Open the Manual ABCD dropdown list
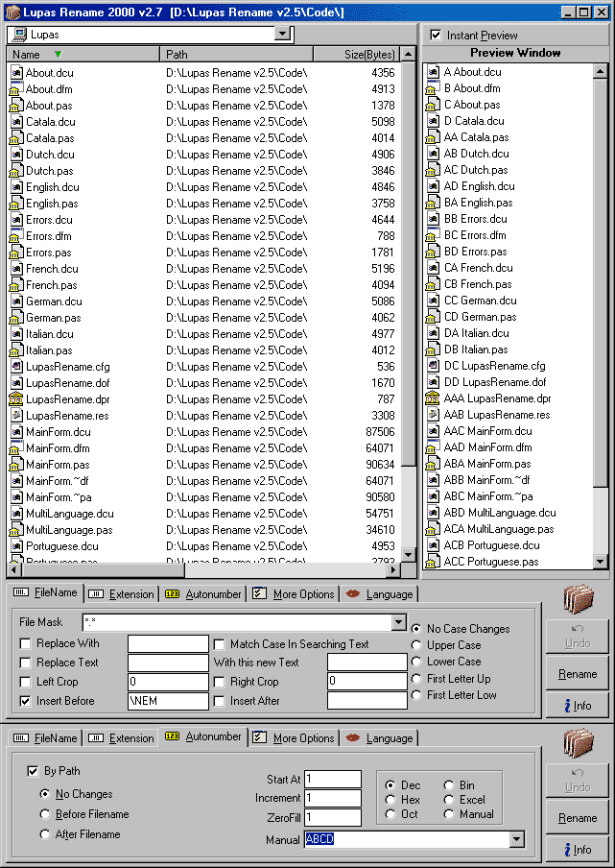 click(x=517, y=840)
